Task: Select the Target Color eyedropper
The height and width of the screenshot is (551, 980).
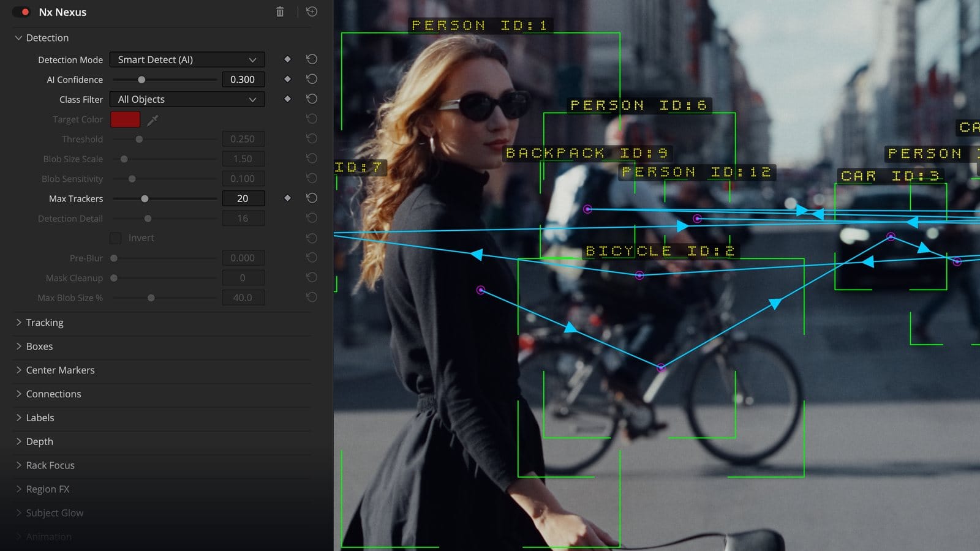Action: pyautogui.click(x=153, y=120)
